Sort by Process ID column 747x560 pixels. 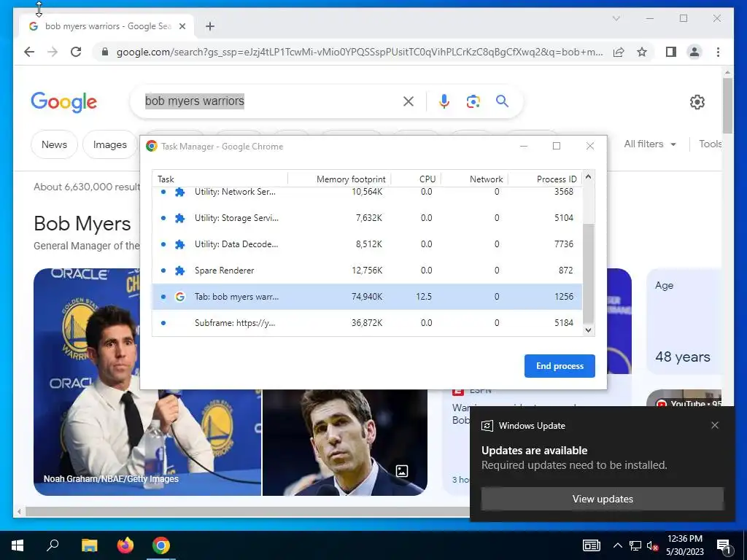546,179
